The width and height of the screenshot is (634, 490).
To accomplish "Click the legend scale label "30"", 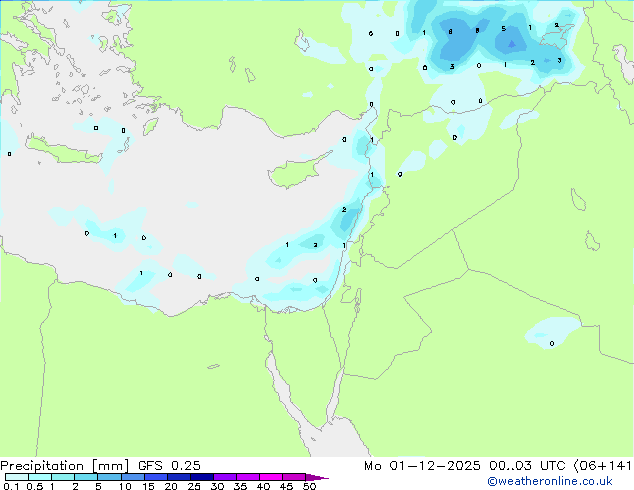I will click(x=217, y=486).
